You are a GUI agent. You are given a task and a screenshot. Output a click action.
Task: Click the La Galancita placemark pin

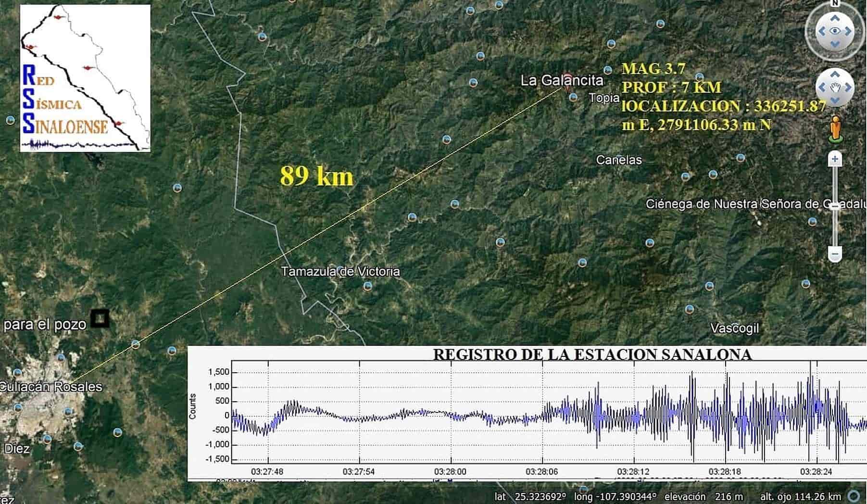[x=566, y=88]
